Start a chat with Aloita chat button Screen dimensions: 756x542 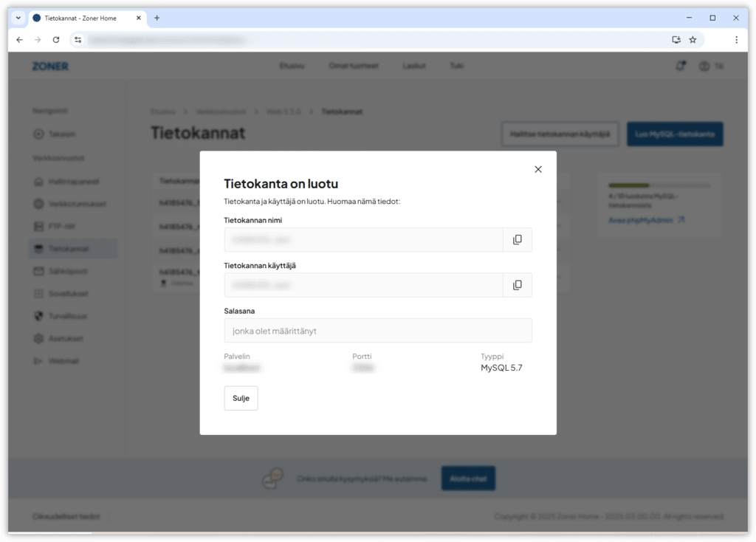pos(468,478)
